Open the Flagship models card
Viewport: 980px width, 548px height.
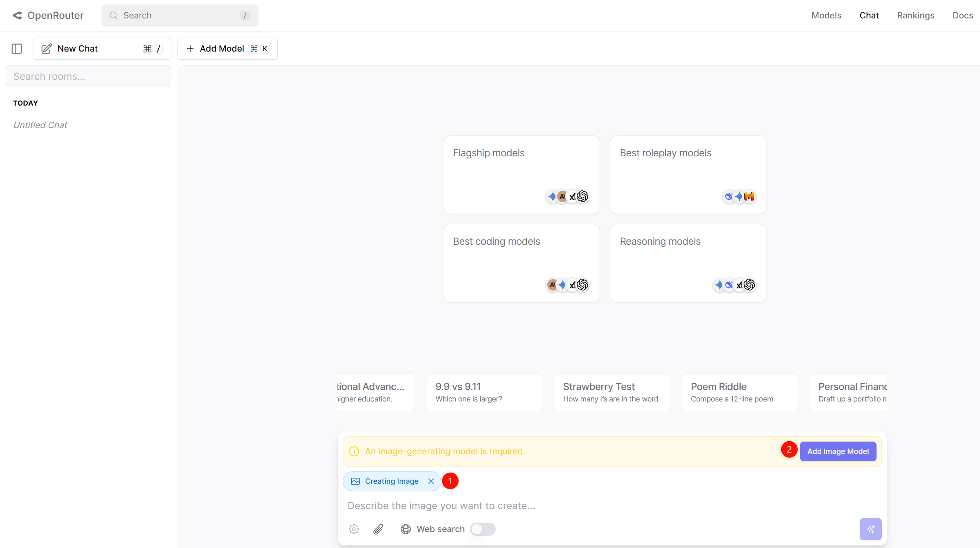tap(521, 175)
